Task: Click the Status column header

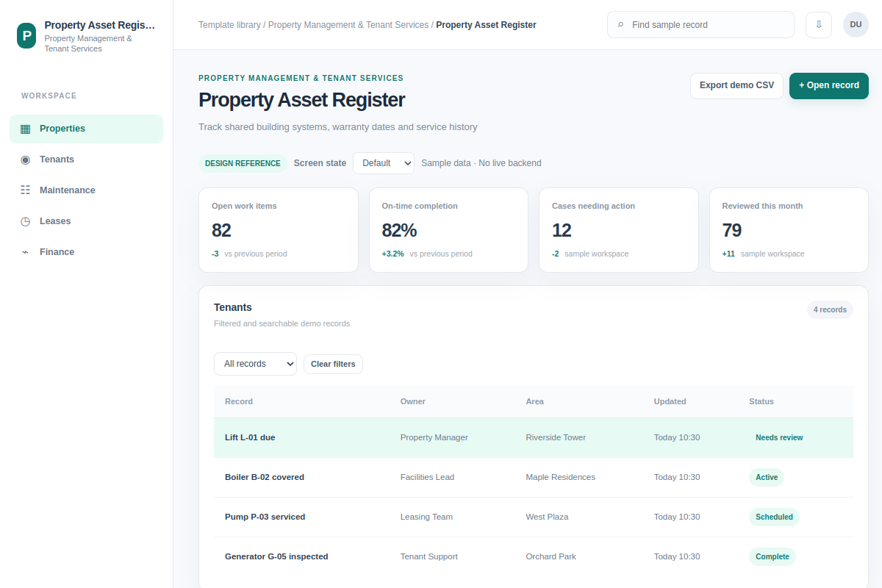Action: [761, 401]
